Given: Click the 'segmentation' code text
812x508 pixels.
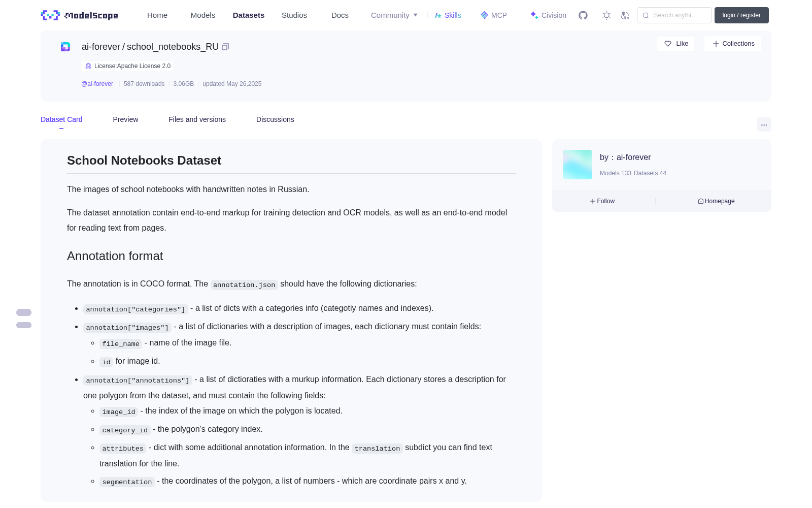Looking at the screenshot, I should (127, 482).
